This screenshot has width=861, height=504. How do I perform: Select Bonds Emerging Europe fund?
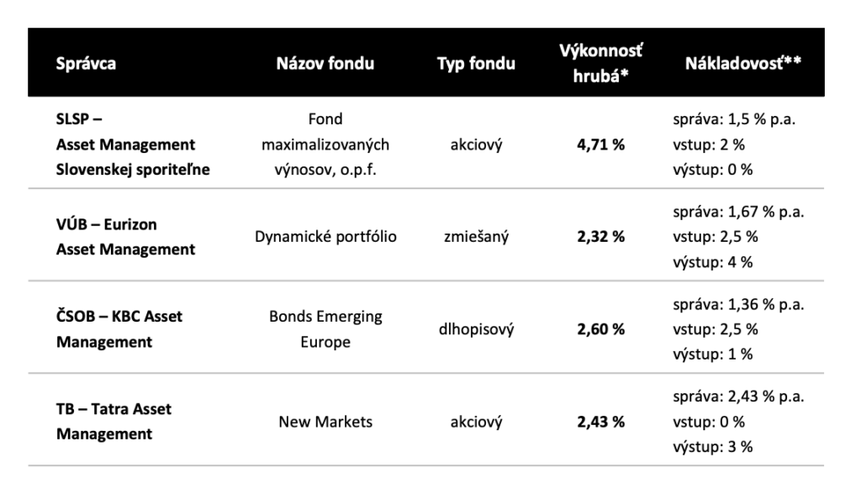point(325,329)
